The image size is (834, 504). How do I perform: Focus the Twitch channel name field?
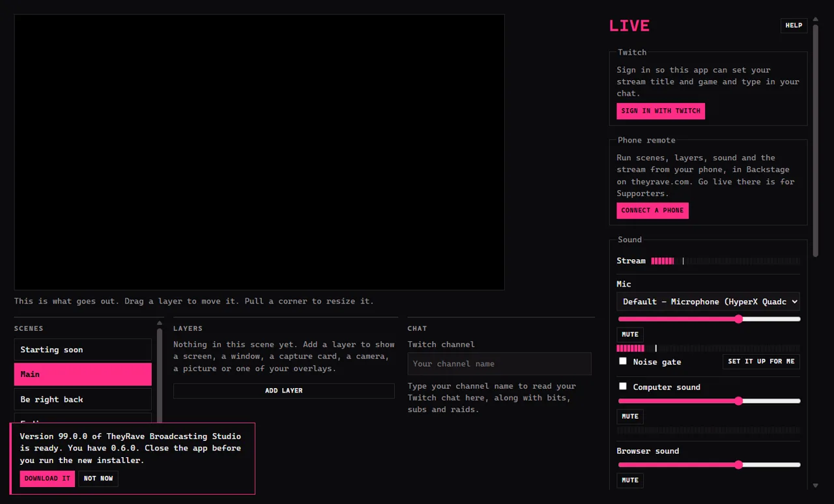(499, 364)
